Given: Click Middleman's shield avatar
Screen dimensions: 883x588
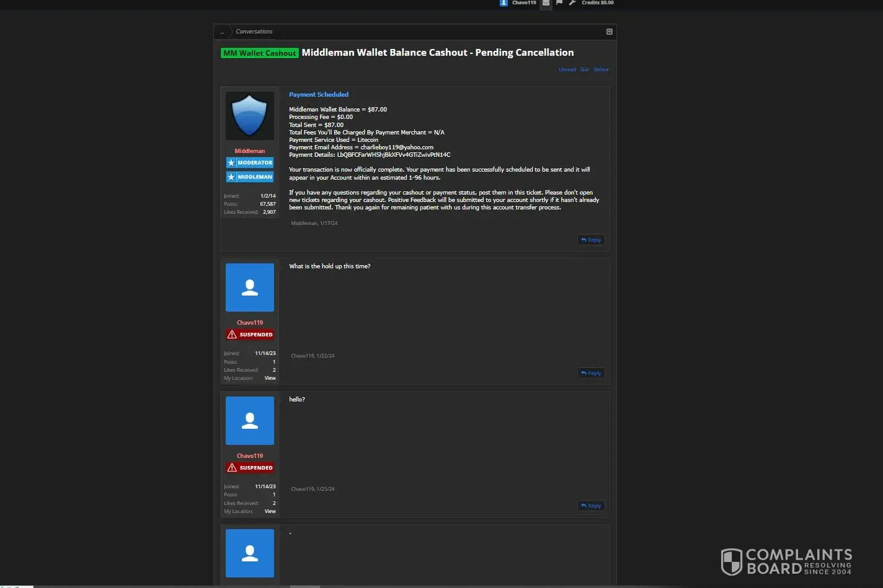Looking at the screenshot, I should click(x=250, y=116).
